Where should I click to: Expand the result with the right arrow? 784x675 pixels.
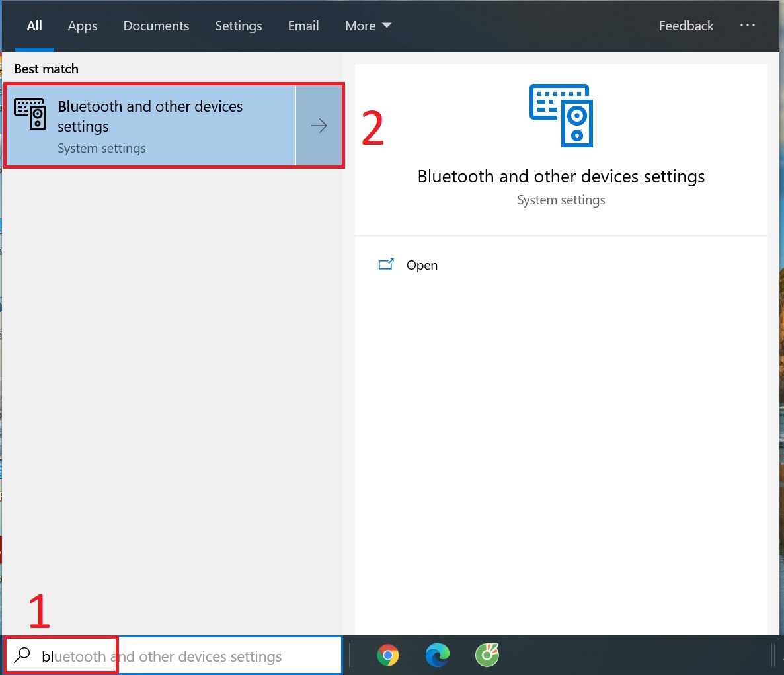319,126
